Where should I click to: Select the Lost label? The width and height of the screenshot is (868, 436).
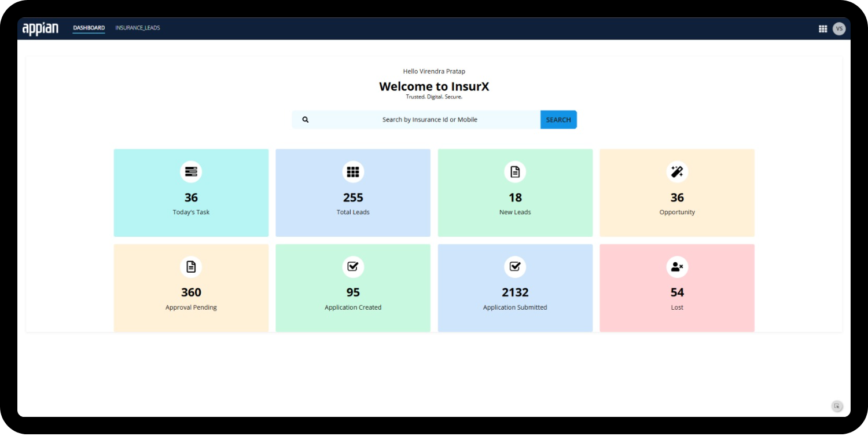click(x=677, y=307)
